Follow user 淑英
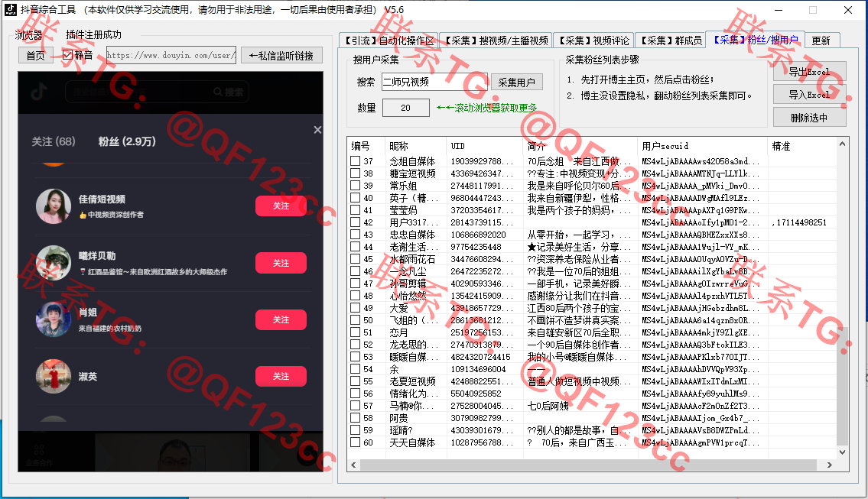Screen dimensions: 868x499 point(281,376)
